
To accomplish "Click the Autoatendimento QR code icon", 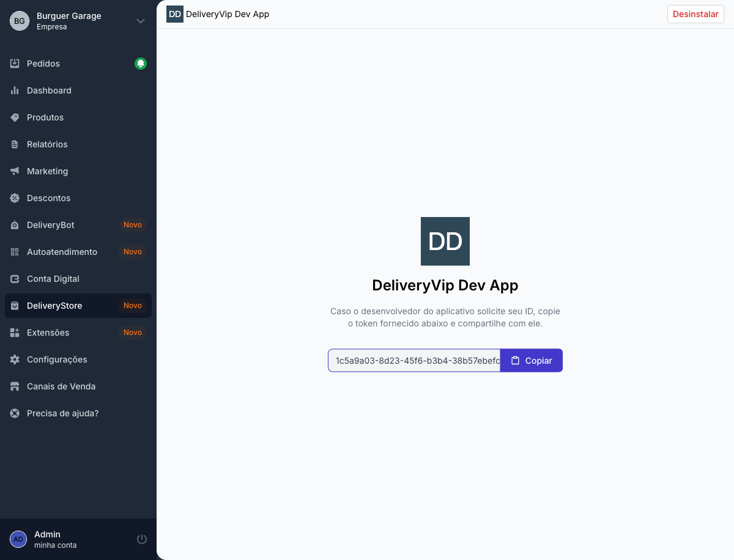I will click(x=15, y=252).
